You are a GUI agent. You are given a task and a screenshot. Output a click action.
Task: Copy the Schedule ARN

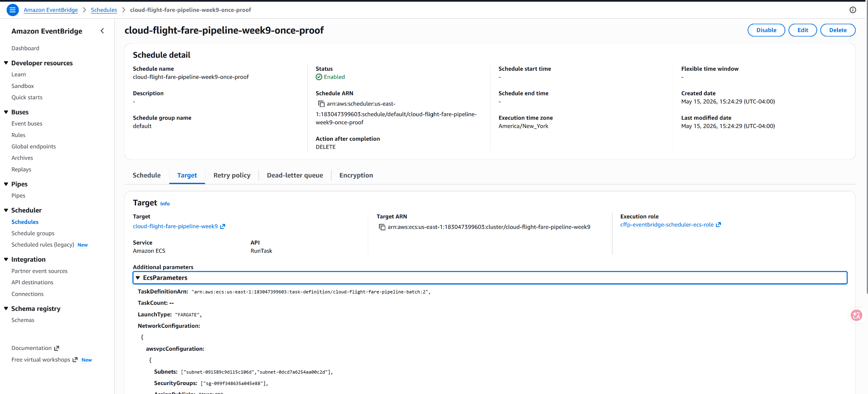tap(321, 104)
